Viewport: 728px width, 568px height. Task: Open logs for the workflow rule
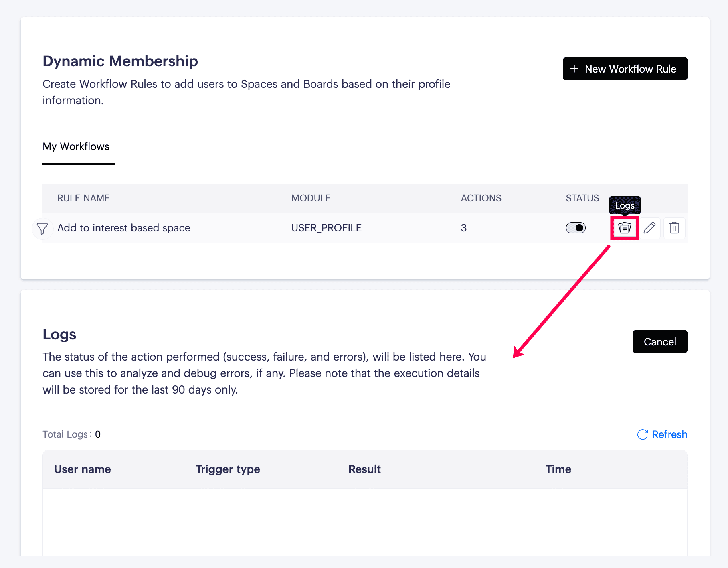point(625,228)
